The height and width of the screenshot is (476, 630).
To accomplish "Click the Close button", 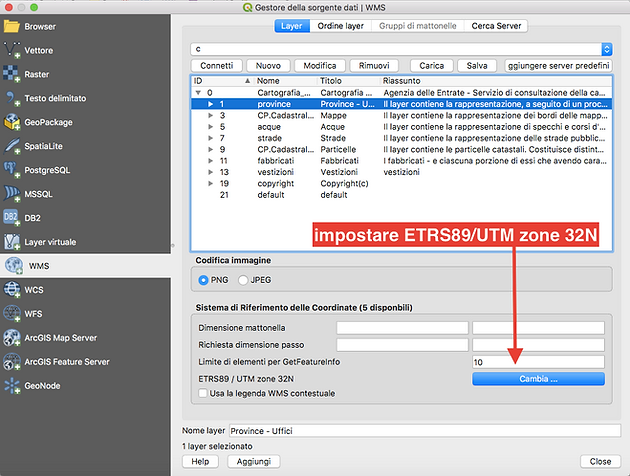I will point(600,462).
